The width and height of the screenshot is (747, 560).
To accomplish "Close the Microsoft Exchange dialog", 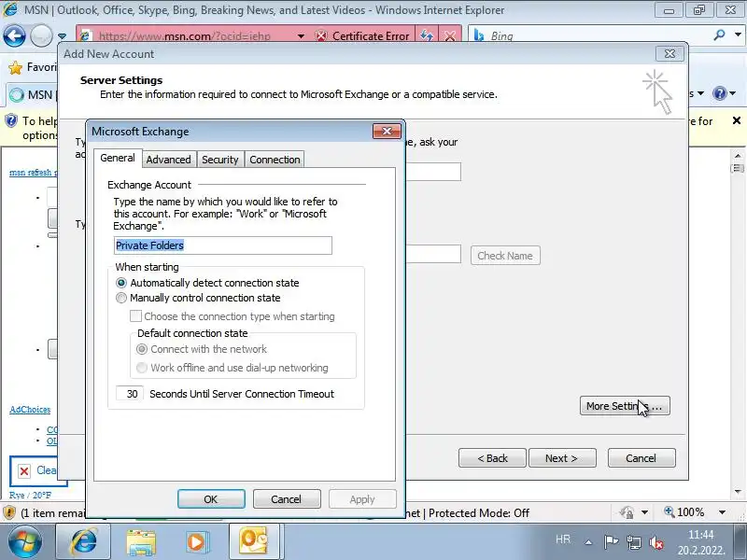I will coord(387,132).
